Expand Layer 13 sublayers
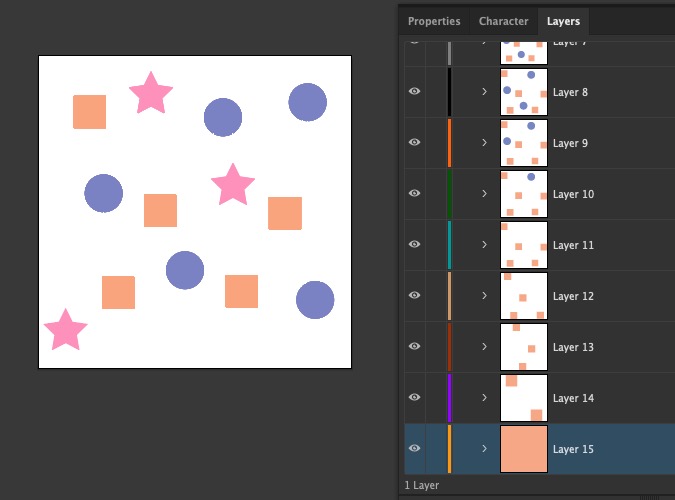The width and height of the screenshot is (675, 500). (x=484, y=347)
